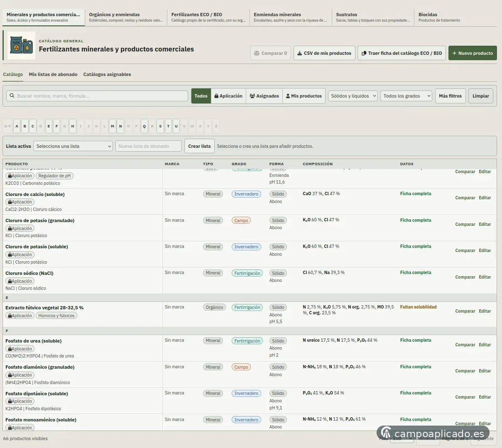Click Aplicación lock tag of Fosfato dipotásico

point(20,401)
